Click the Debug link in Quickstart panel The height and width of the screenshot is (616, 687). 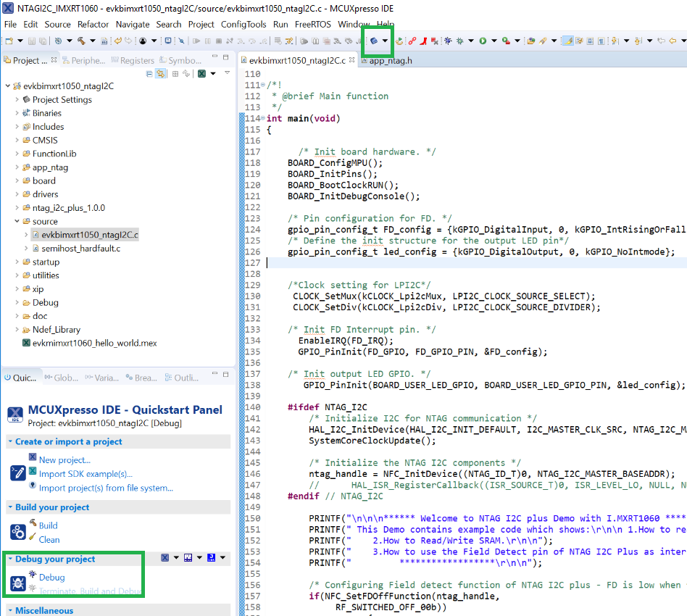51,578
